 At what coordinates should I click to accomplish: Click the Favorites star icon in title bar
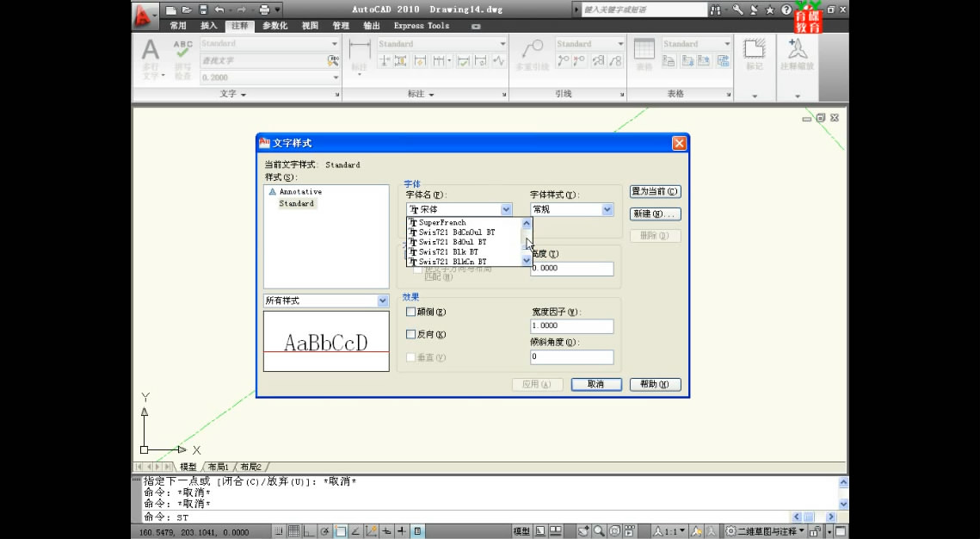[770, 10]
